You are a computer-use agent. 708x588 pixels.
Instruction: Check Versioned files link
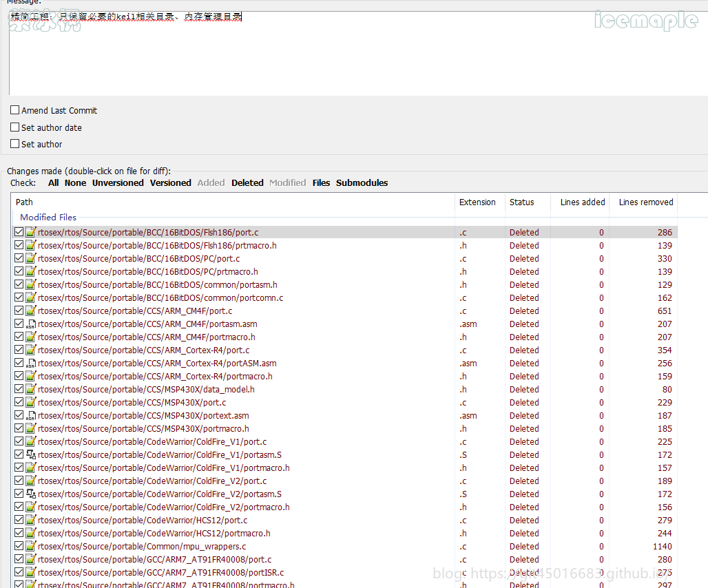[x=171, y=182]
